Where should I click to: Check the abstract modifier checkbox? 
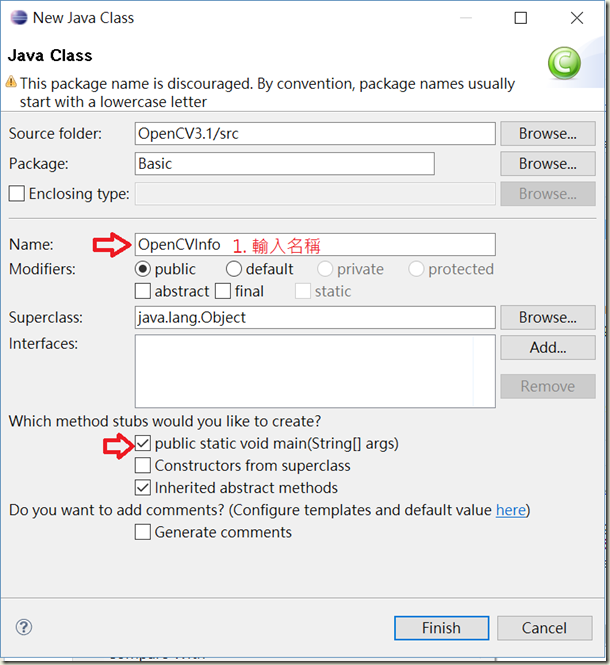143,291
